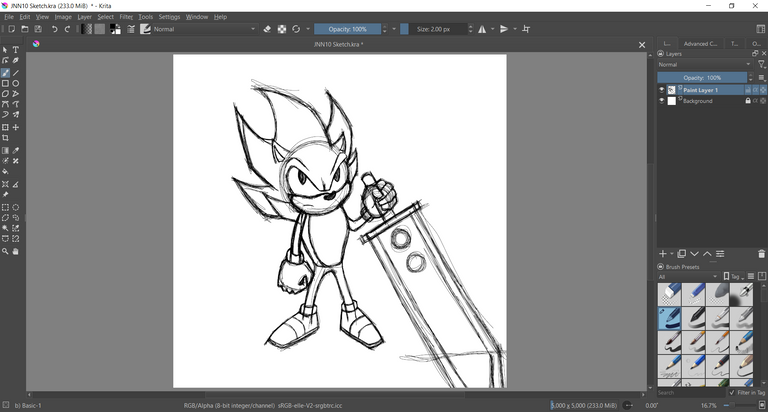The height and width of the screenshot is (412, 768).
Task: Toggle vertical mirror tool
Action: tap(504, 29)
